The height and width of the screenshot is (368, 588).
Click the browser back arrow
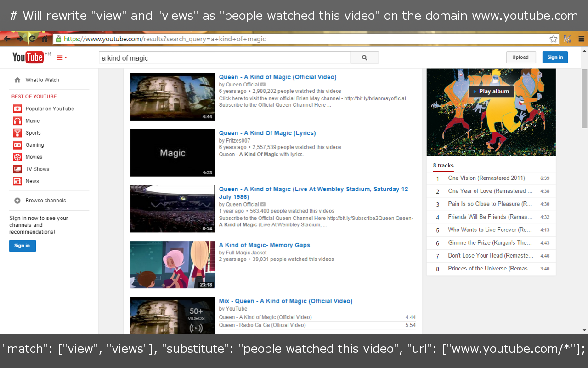(7, 39)
